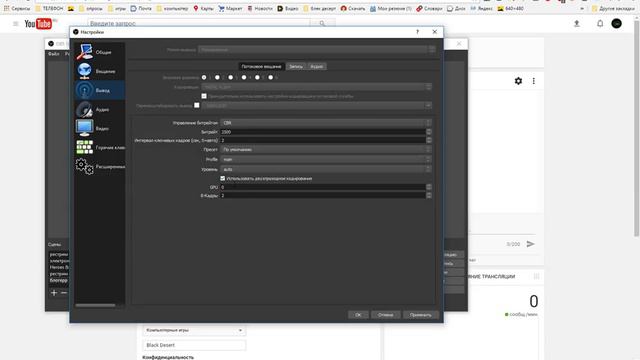This screenshot has height=360, width=640.
Task: Click the OK button
Action: click(x=358, y=315)
